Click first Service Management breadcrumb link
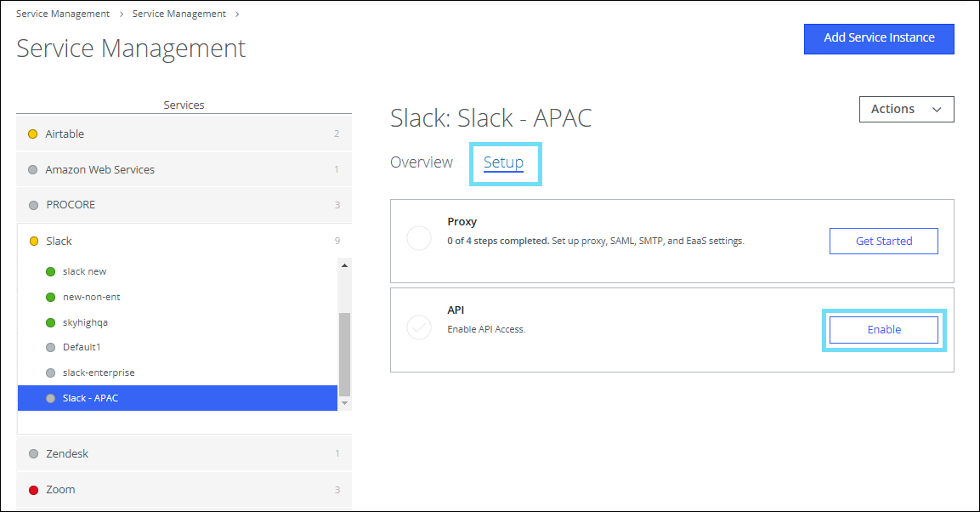This screenshot has width=980, height=512. pos(63,14)
